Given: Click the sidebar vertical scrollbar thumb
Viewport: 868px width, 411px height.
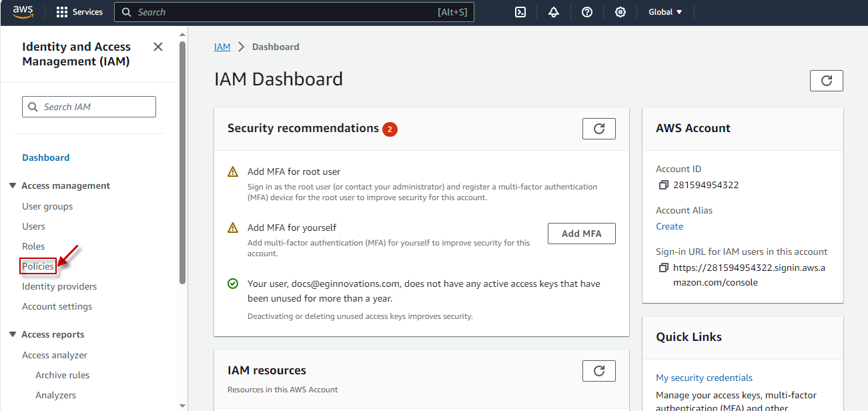Looking at the screenshot, I should (x=183, y=162).
